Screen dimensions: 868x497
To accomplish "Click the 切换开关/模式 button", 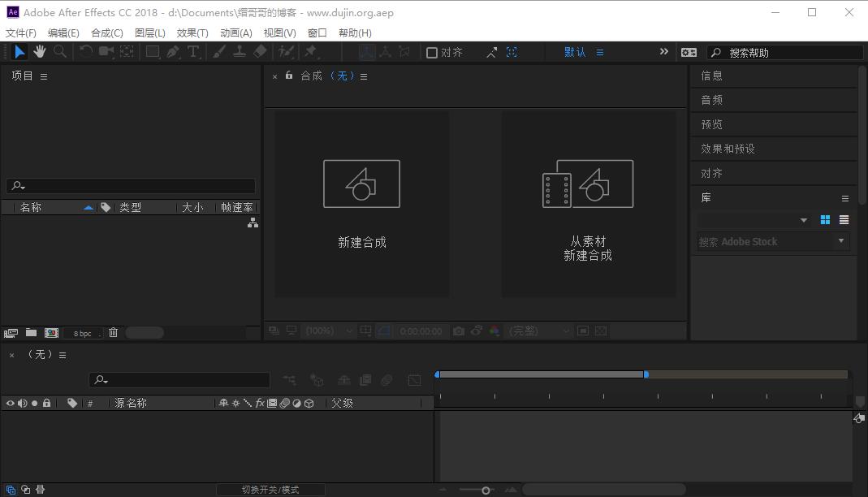I will [270, 490].
